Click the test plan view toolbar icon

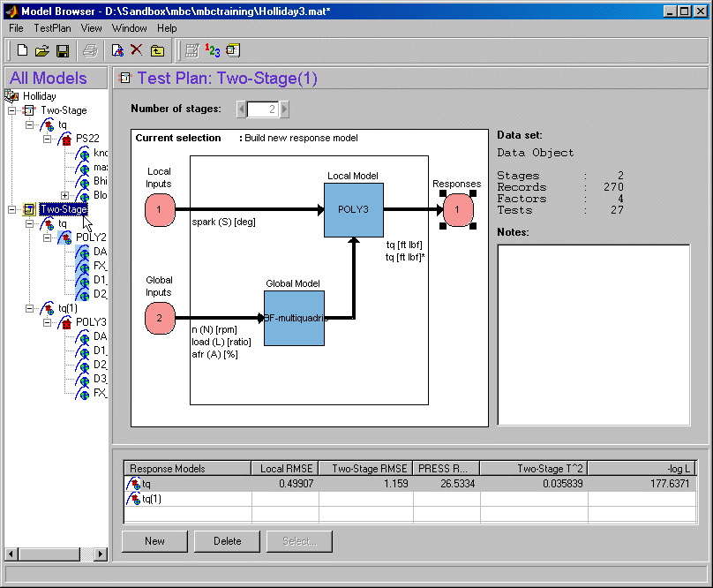coord(233,50)
